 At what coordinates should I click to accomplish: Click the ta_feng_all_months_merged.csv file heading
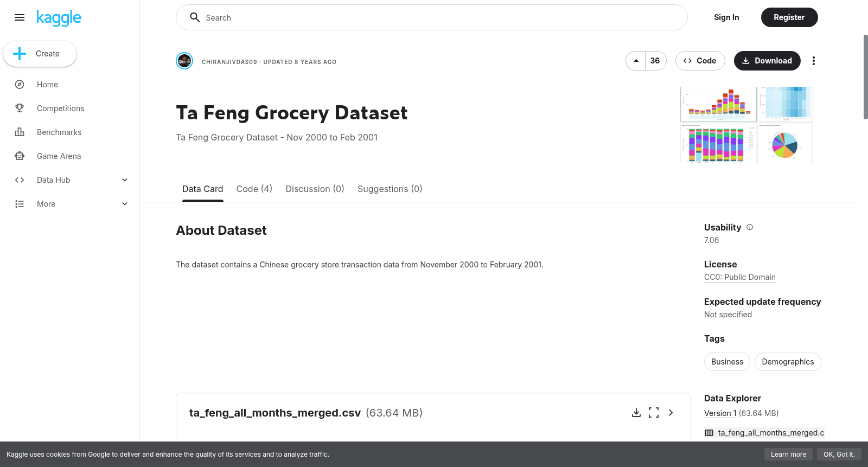pyautogui.click(x=275, y=413)
